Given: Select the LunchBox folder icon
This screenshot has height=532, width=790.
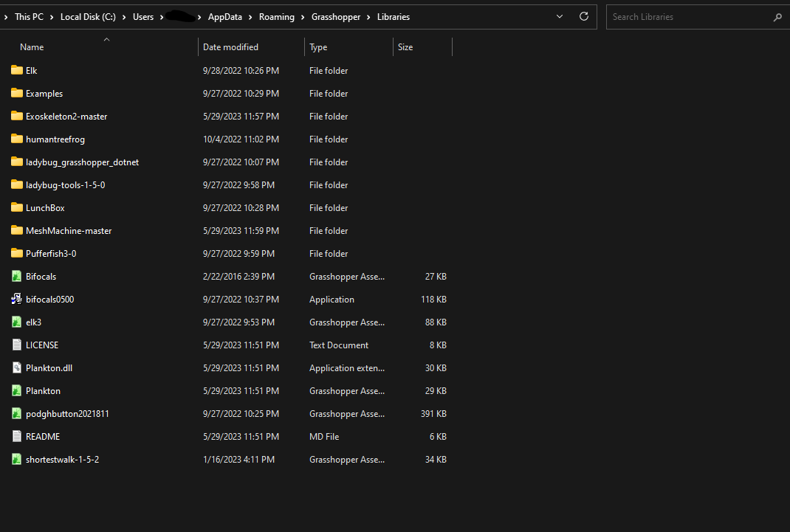Looking at the screenshot, I should coord(17,207).
